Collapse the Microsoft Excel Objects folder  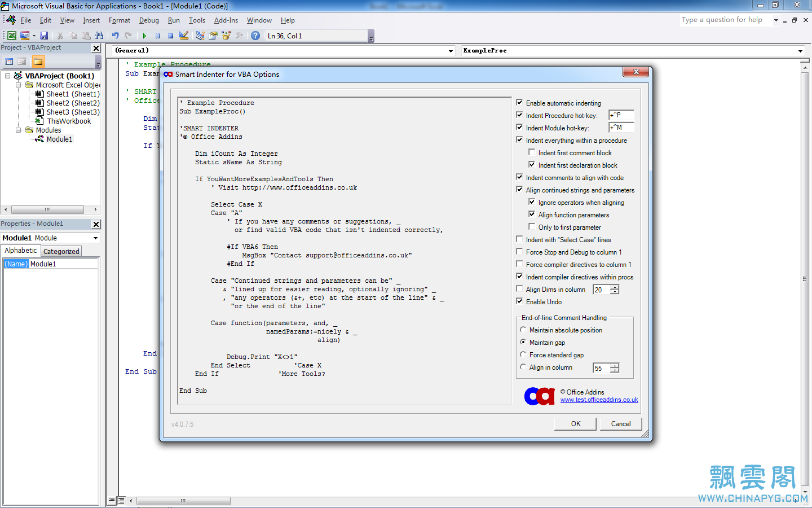pyautogui.click(x=18, y=85)
